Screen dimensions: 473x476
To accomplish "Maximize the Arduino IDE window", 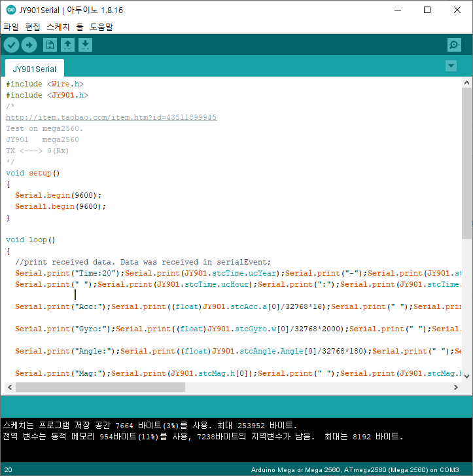I will point(427,10).
